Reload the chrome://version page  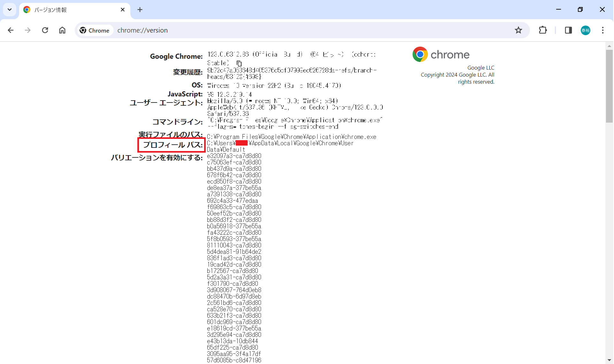45,30
